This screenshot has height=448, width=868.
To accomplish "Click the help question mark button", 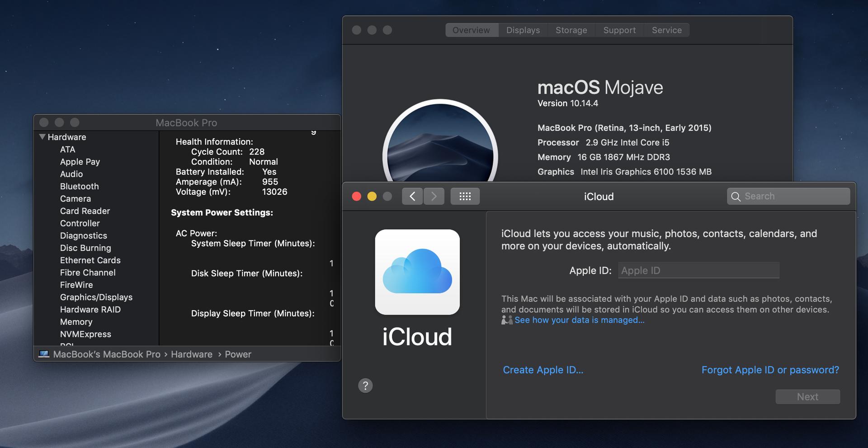I will (365, 386).
